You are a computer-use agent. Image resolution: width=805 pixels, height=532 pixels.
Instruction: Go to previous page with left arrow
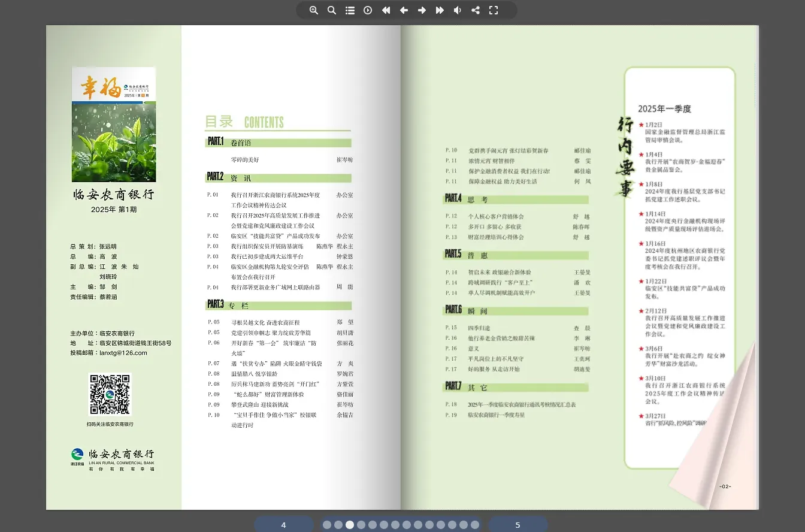(x=404, y=10)
